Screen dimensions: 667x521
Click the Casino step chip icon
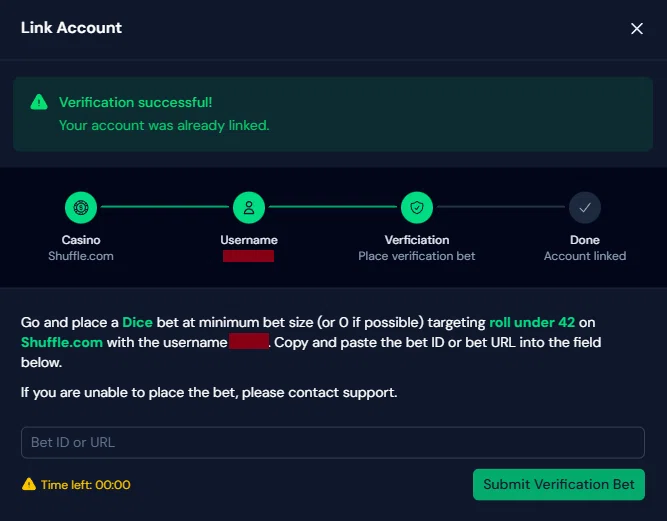(x=81, y=207)
